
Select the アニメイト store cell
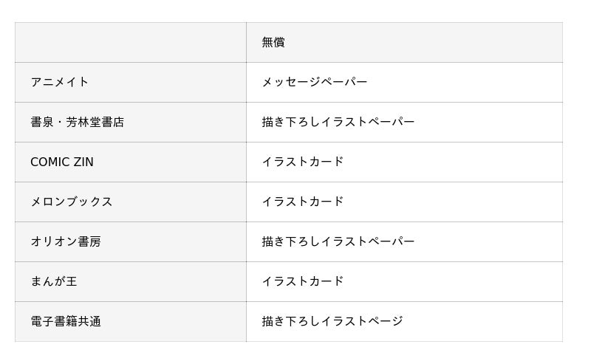[x=60, y=83]
